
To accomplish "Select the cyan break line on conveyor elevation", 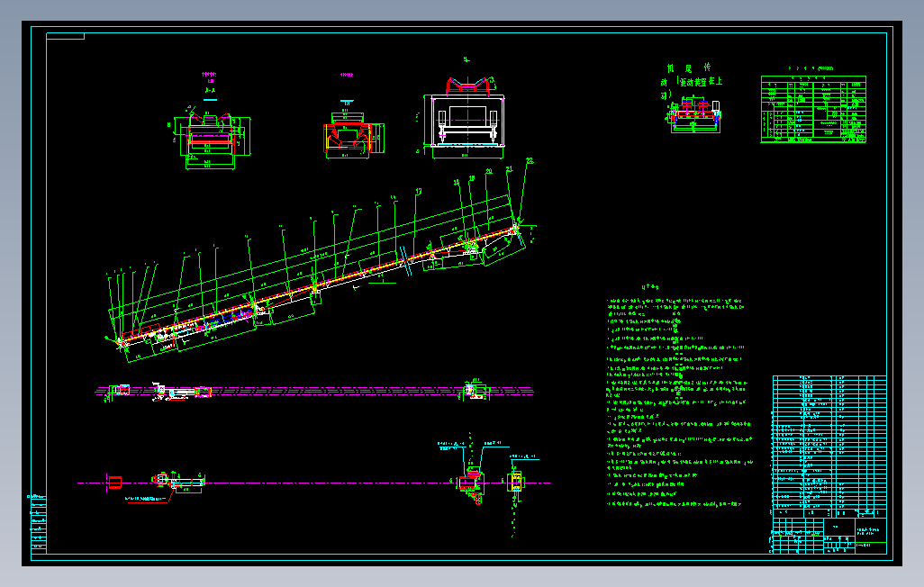I will coord(406,261).
